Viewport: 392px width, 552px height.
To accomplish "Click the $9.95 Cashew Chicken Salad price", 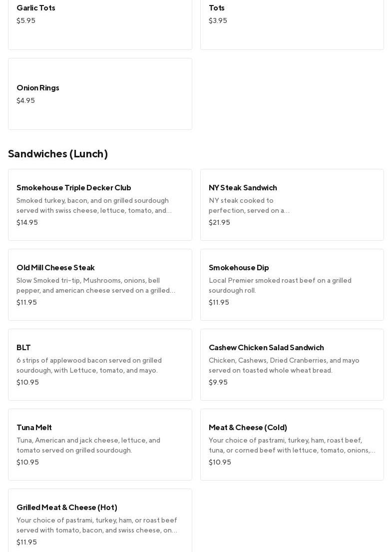I will pyautogui.click(x=218, y=383).
